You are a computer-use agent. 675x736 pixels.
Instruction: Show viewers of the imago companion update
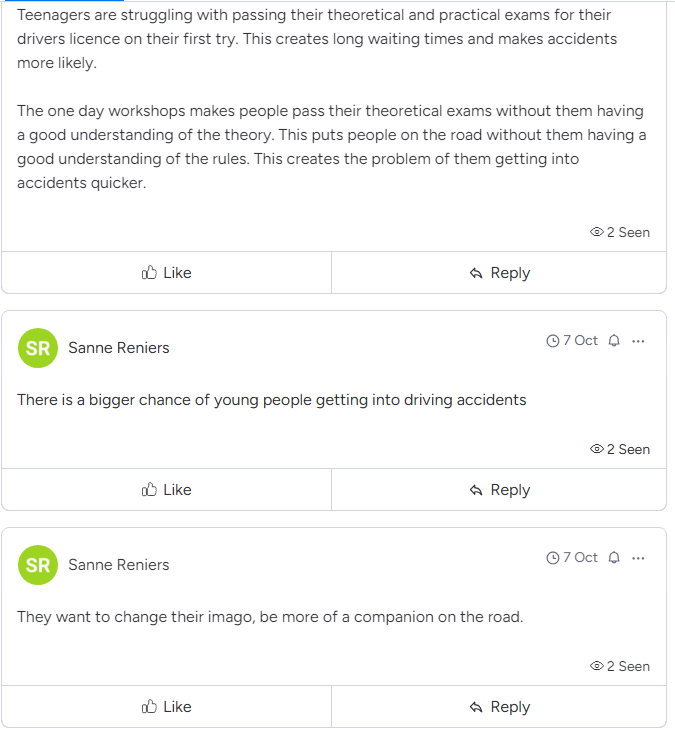point(620,666)
